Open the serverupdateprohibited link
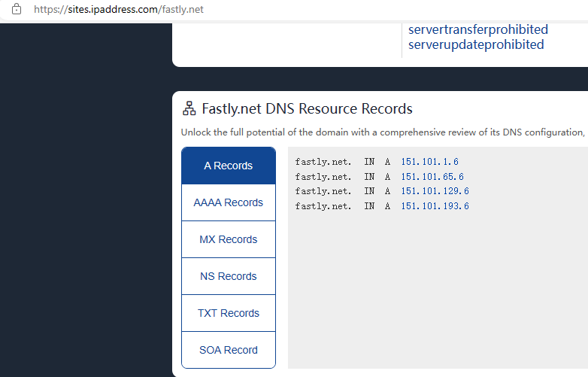 pyautogui.click(x=476, y=44)
